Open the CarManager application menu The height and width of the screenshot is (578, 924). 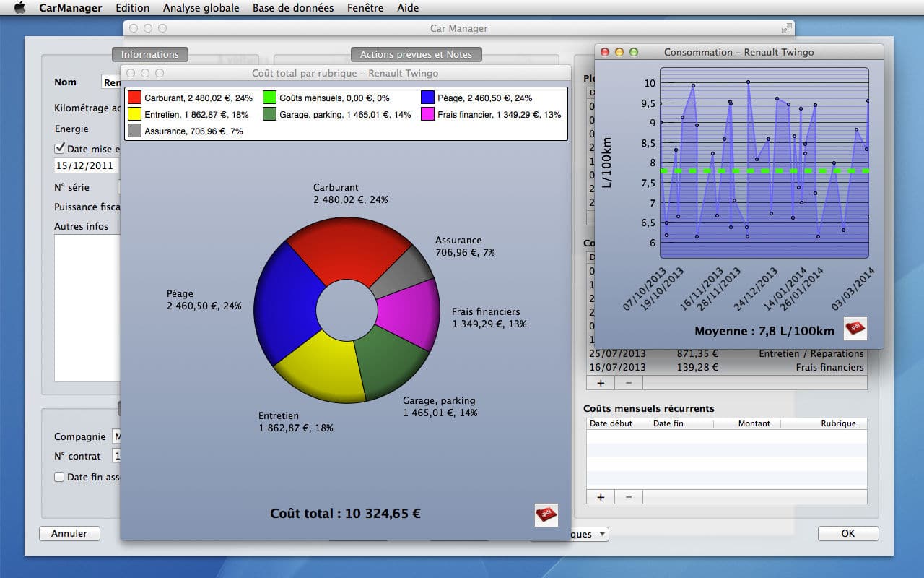tap(69, 8)
